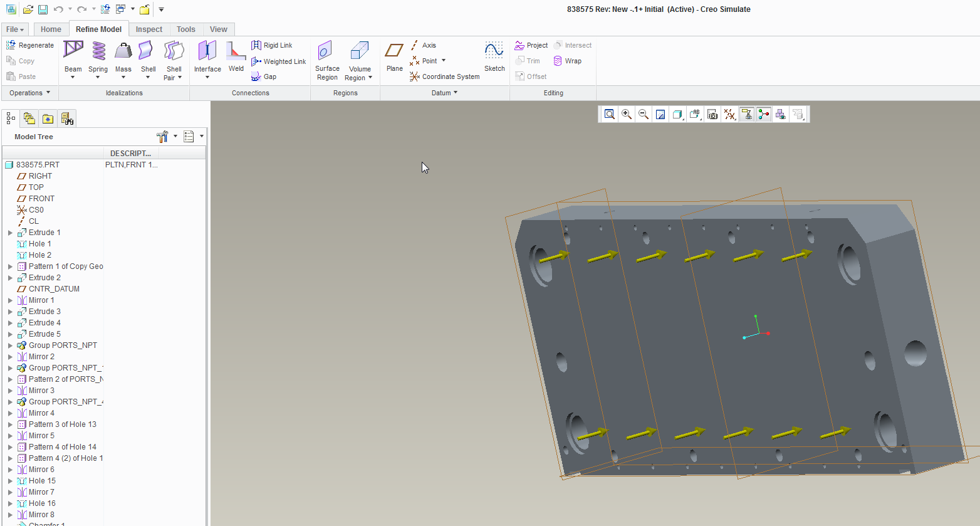Open Favorites navigator tab

point(48,118)
